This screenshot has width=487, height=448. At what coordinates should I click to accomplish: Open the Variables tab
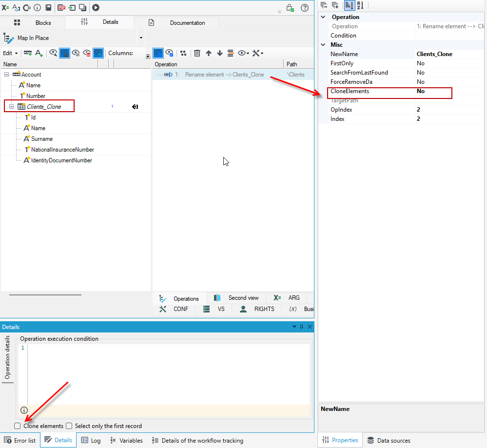(x=126, y=440)
